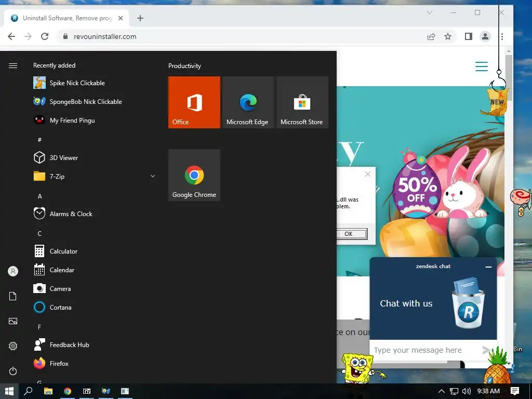
Task: Open volume tray icon
Action: (467, 391)
